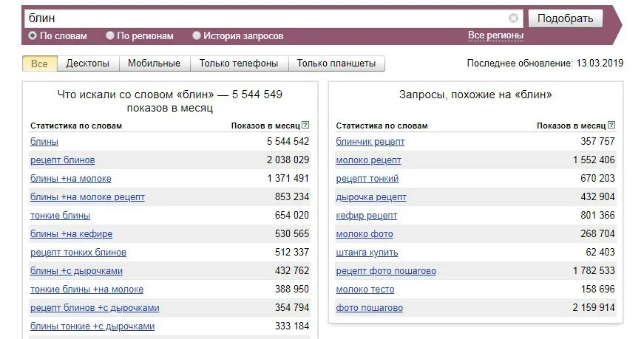Click the value 432 904
The image size is (644, 339).
tap(597, 196)
